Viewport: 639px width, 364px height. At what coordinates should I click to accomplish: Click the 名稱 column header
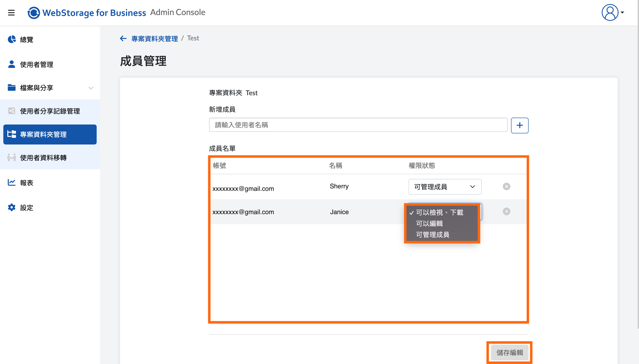(335, 165)
